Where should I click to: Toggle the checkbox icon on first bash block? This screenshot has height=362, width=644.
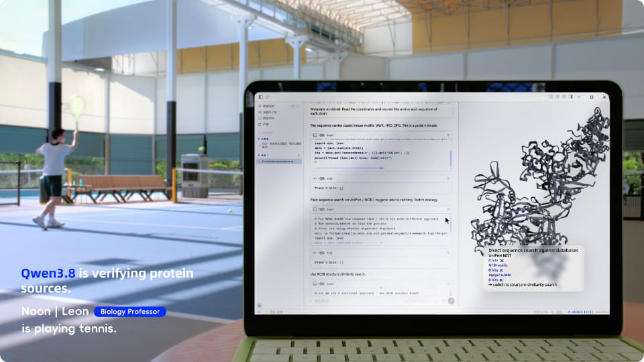tap(315, 135)
